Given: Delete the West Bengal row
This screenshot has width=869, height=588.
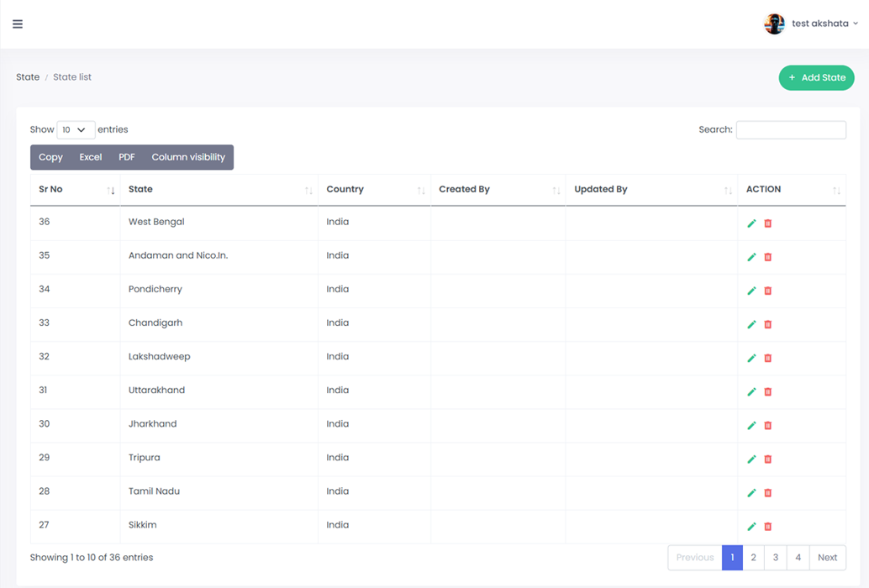Looking at the screenshot, I should pyautogui.click(x=767, y=223).
